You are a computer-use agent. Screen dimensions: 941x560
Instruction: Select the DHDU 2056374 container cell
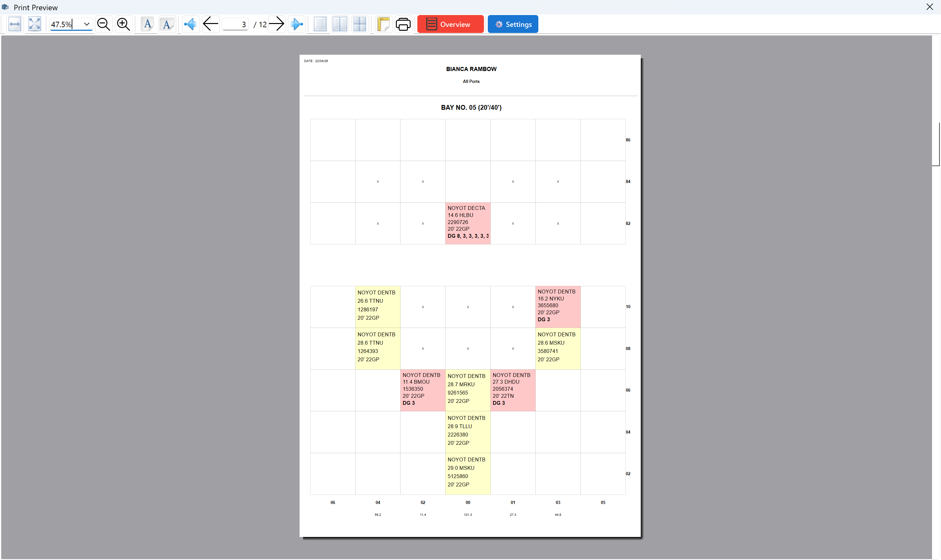click(x=512, y=390)
